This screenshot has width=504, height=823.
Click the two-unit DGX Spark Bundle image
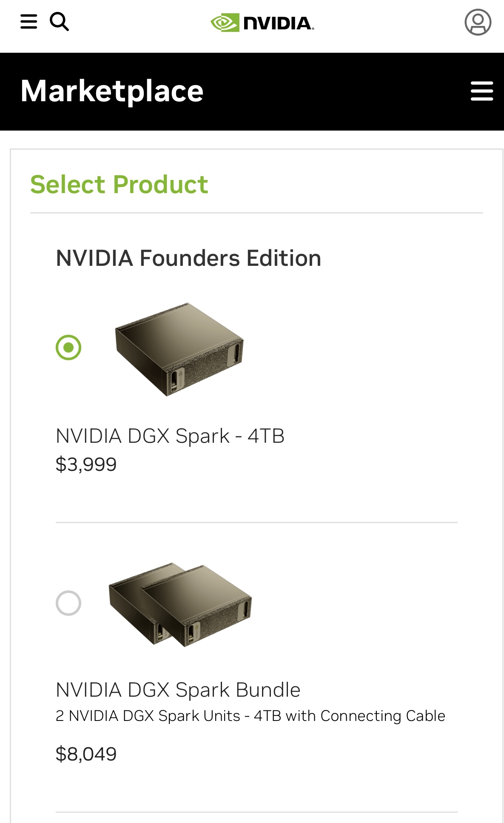coord(180,604)
